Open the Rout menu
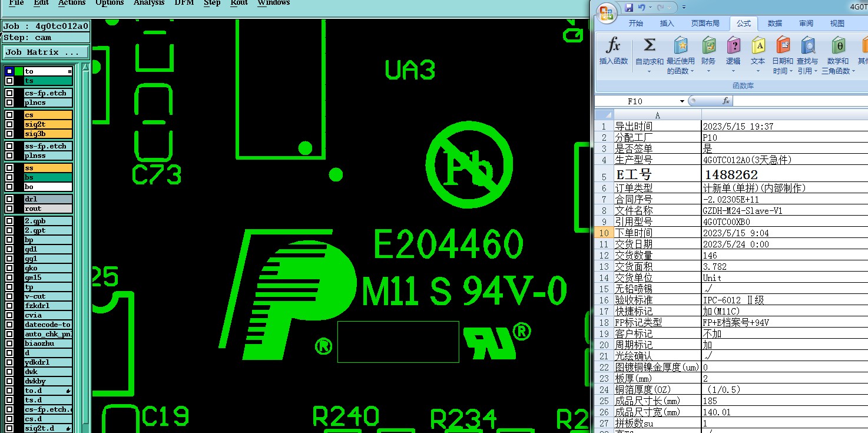 coord(239,3)
